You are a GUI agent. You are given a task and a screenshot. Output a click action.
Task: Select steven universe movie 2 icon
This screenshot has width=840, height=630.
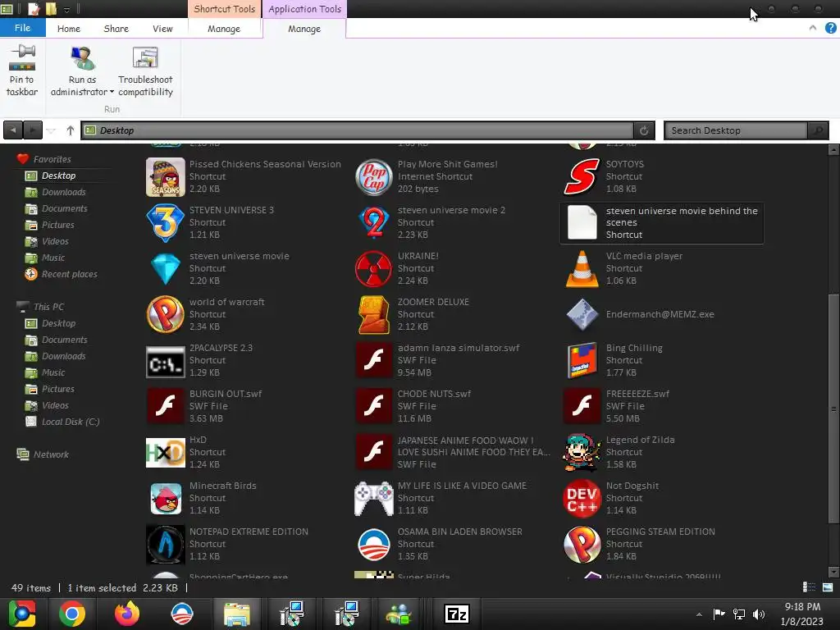tap(374, 222)
